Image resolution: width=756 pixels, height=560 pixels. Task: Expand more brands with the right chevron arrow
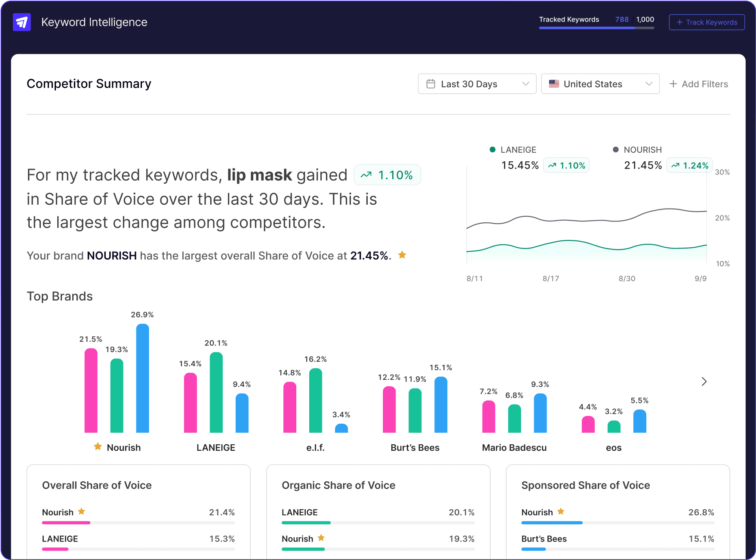point(704,382)
